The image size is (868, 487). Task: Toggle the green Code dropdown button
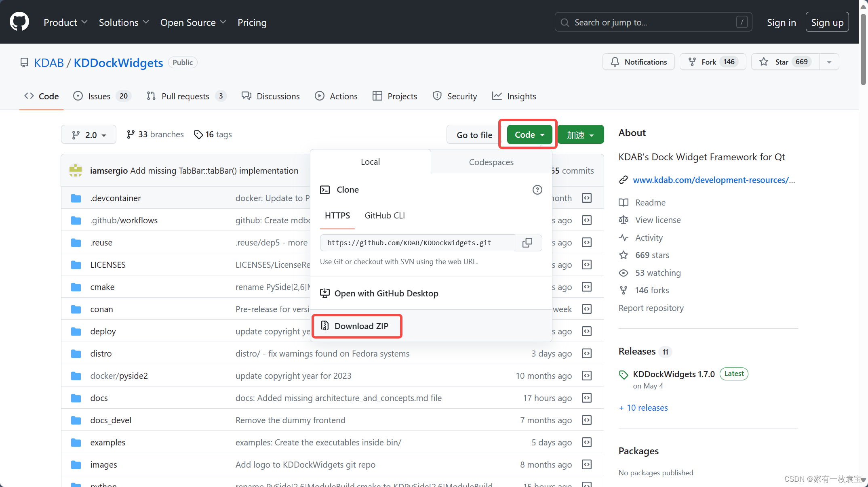[529, 134]
